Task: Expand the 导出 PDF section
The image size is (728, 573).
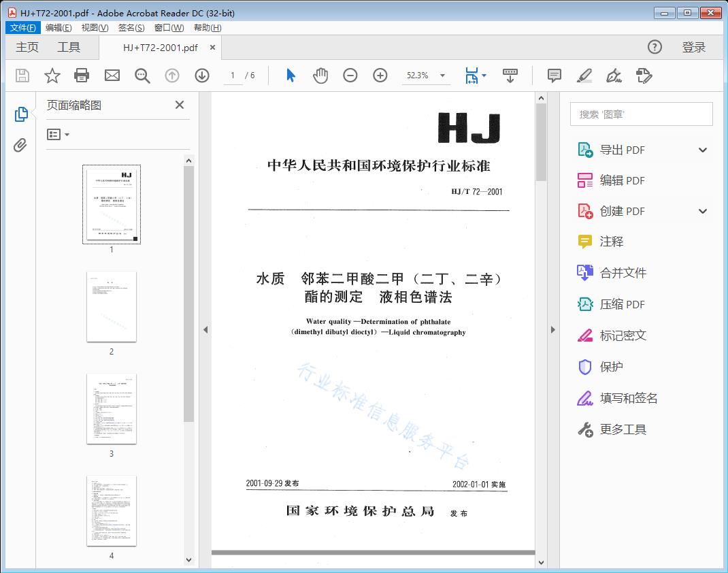Action: 703,150
